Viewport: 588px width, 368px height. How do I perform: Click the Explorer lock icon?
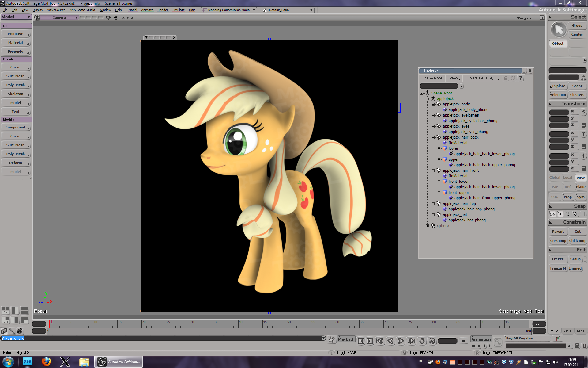pos(506,78)
